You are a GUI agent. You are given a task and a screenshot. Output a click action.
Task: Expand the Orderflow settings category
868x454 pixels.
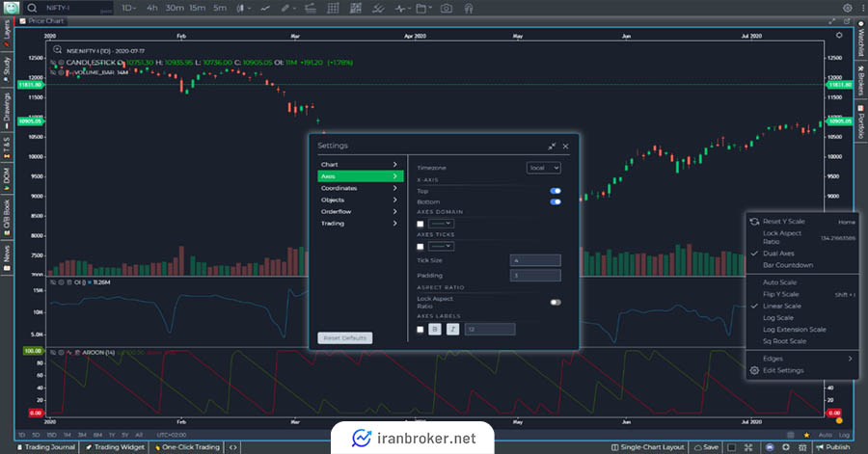pos(360,211)
